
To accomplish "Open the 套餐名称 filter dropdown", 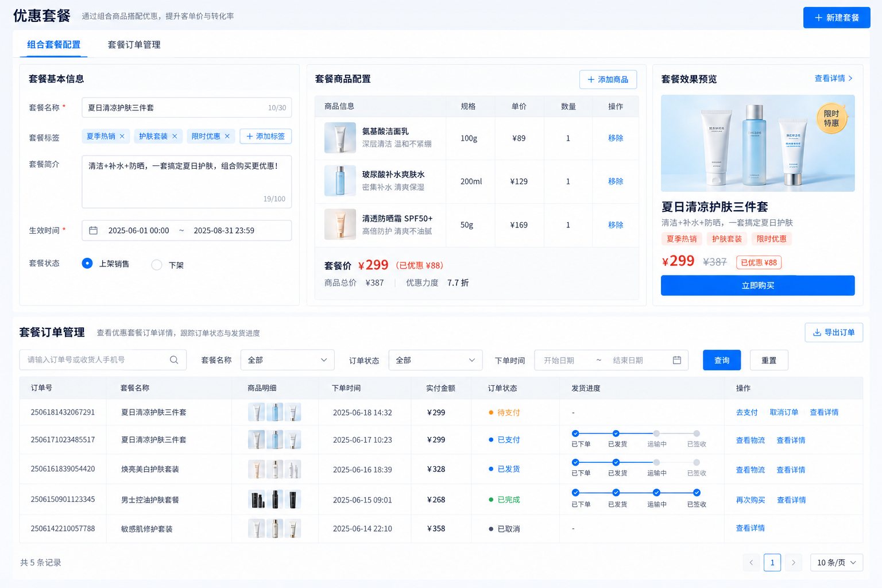I will 287,360.
